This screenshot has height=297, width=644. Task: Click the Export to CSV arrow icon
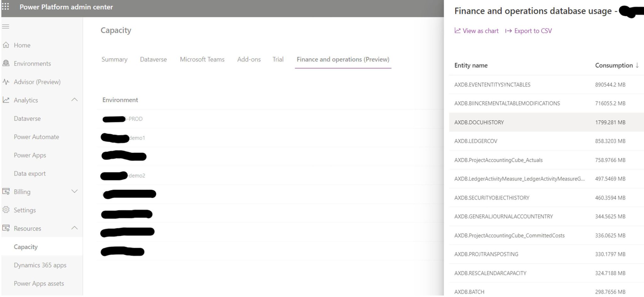[x=508, y=31]
